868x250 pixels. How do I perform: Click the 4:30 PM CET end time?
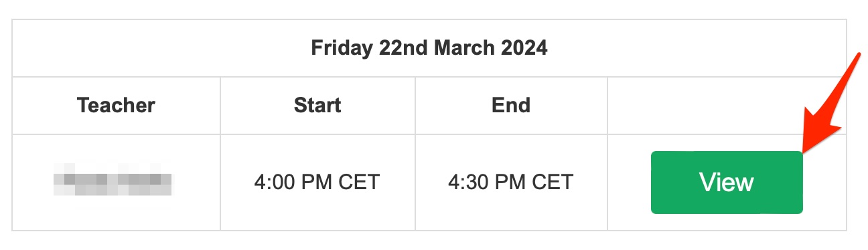(x=510, y=182)
